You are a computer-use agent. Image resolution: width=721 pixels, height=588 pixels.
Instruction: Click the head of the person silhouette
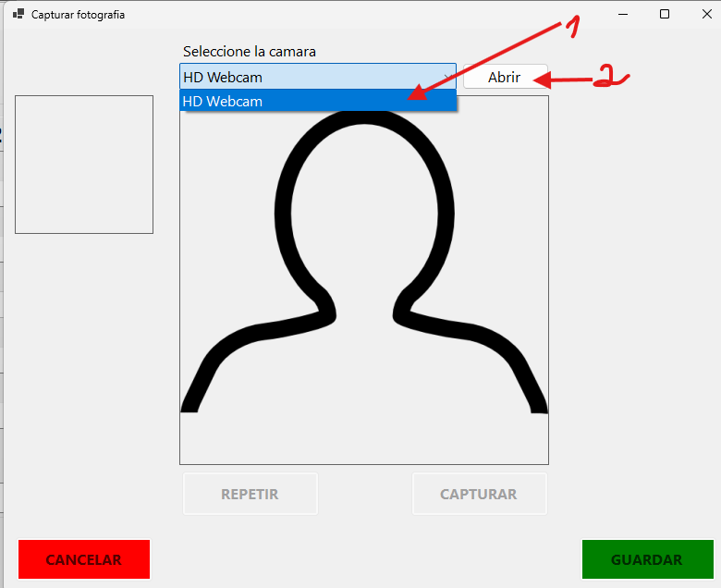(x=364, y=203)
